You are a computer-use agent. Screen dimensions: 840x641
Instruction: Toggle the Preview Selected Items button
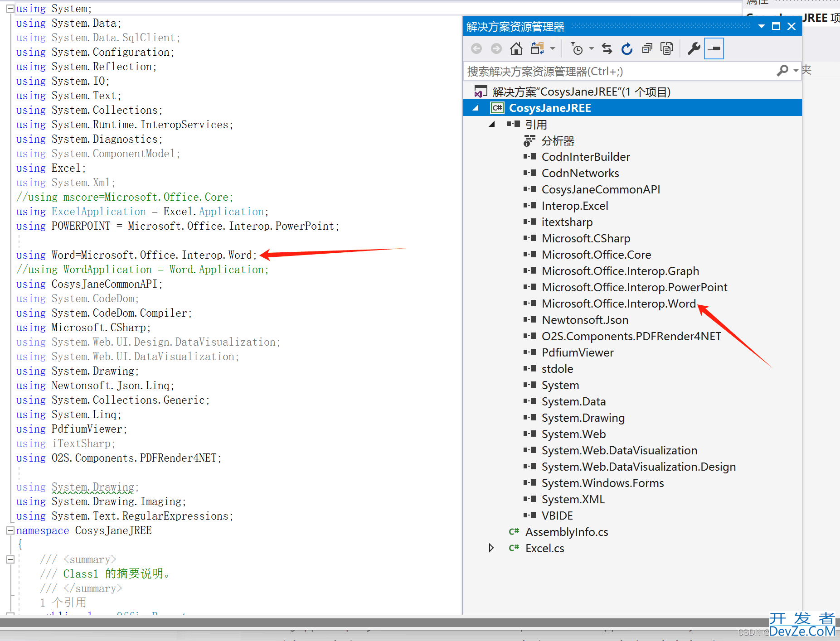click(714, 48)
